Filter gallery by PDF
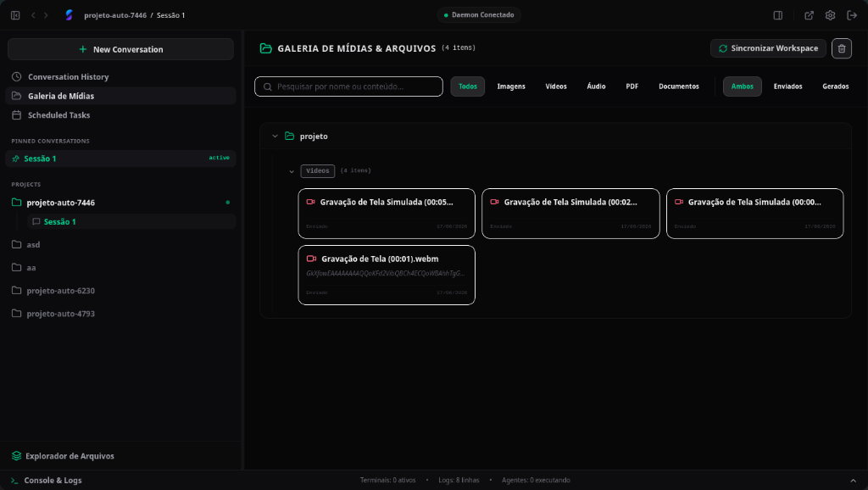This screenshot has width=868, height=490. click(632, 86)
